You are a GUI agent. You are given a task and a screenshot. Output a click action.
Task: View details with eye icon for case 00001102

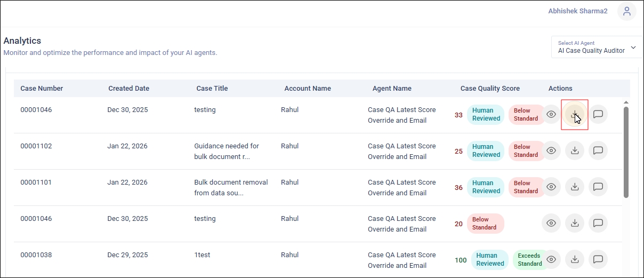point(551,150)
